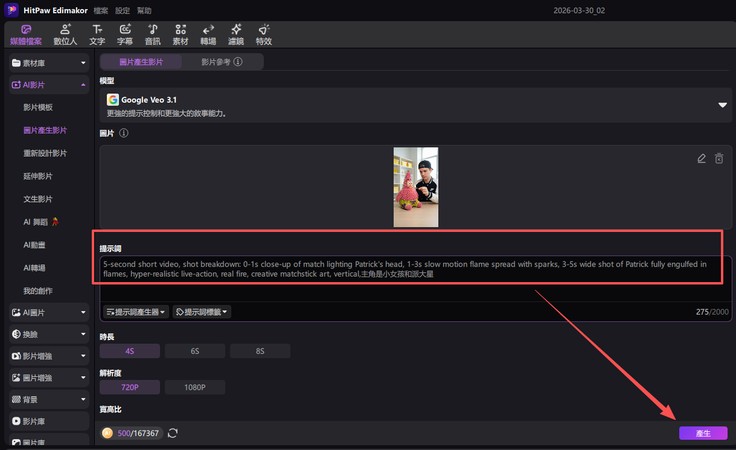Select the 文字 text tool icon
736x450 pixels.
click(x=97, y=35)
